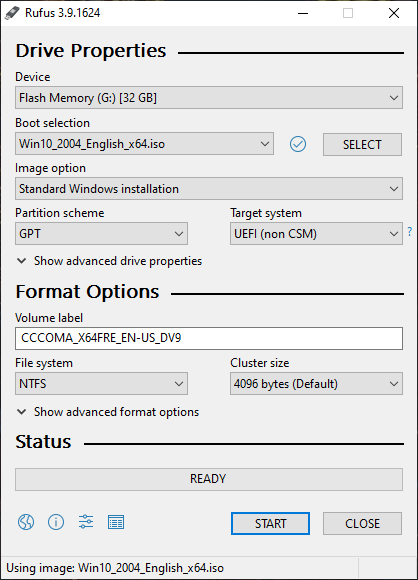Open the File system NTFS dropdown
The width and height of the screenshot is (418, 580).
click(x=101, y=384)
